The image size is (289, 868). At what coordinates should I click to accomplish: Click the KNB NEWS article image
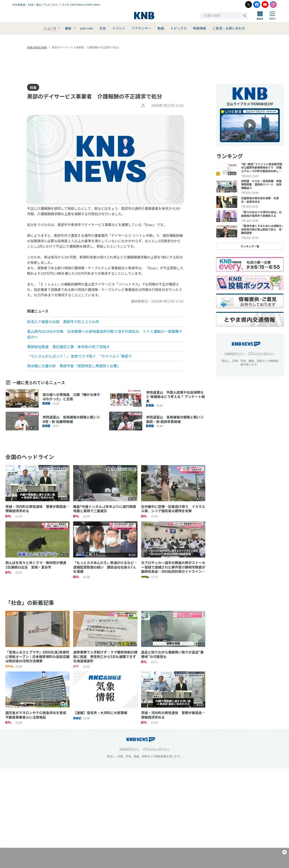pyautogui.click(x=105, y=159)
